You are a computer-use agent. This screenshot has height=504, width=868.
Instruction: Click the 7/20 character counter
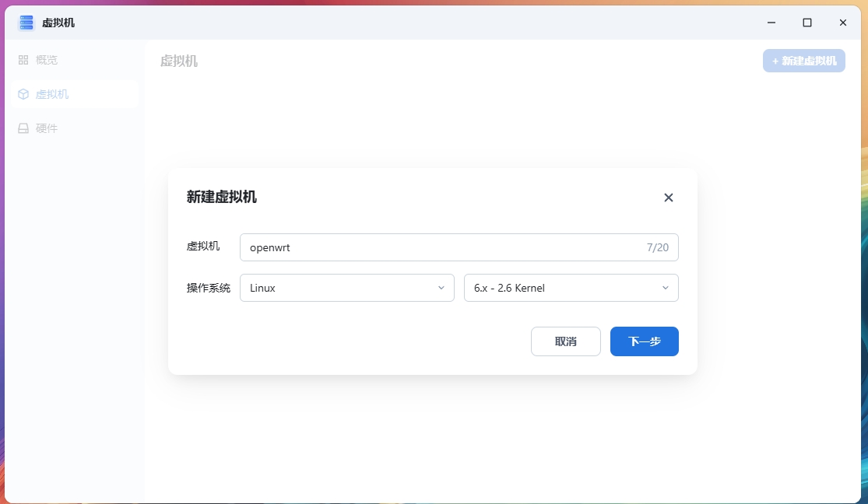tap(658, 247)
